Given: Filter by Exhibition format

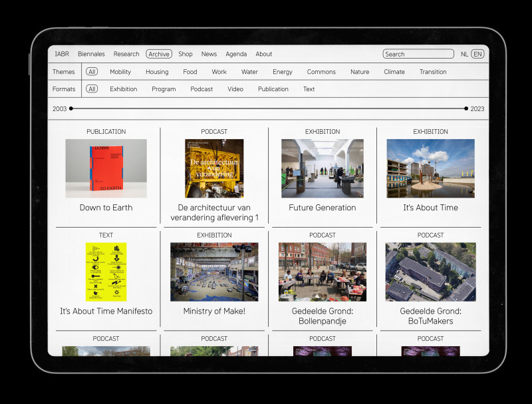Looking at the screenshot, I should pyautogui.click(x=124, y=89).
